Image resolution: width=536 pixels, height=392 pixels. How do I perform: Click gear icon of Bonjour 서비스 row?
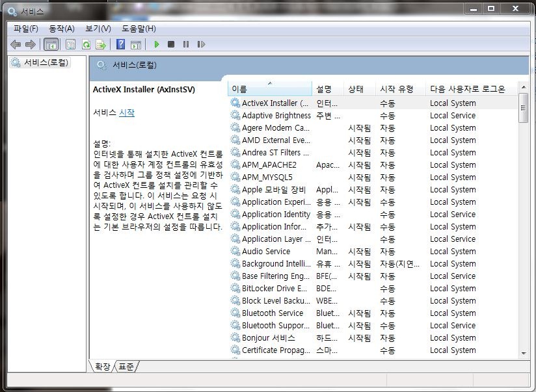point(235,337)
